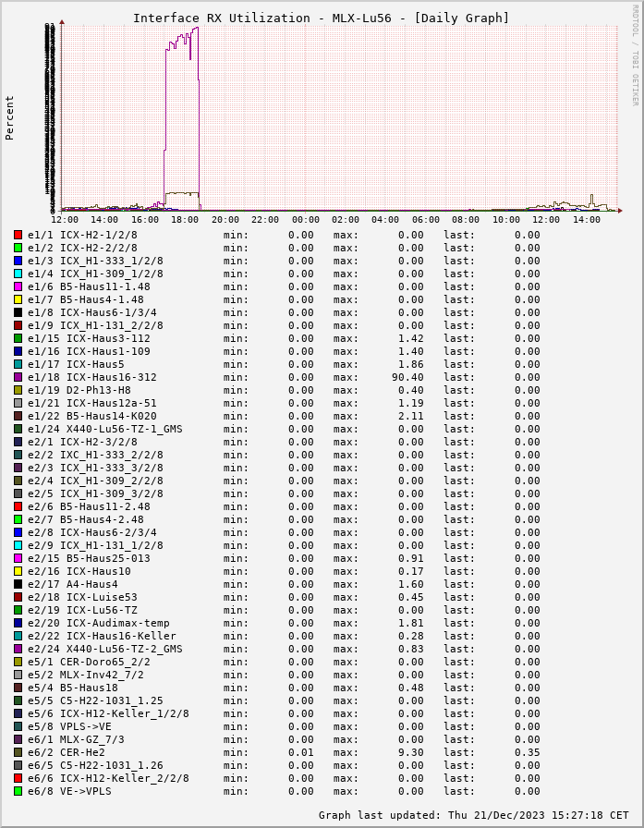Click the red swatch for e1/1 ICX-H2-1/2/8
This screenshot has height=828, width=644.
[x=18, y=235]
